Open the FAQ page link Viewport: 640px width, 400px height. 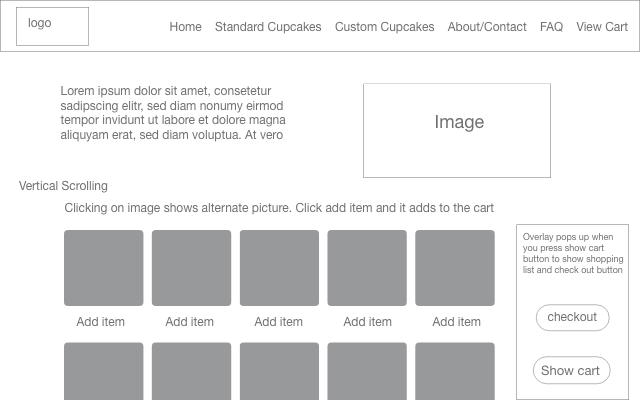pos(551,27)
